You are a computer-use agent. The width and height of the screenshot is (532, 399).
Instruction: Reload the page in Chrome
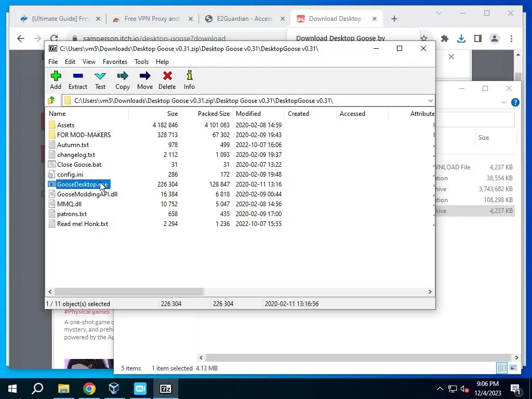click(54, 37)
